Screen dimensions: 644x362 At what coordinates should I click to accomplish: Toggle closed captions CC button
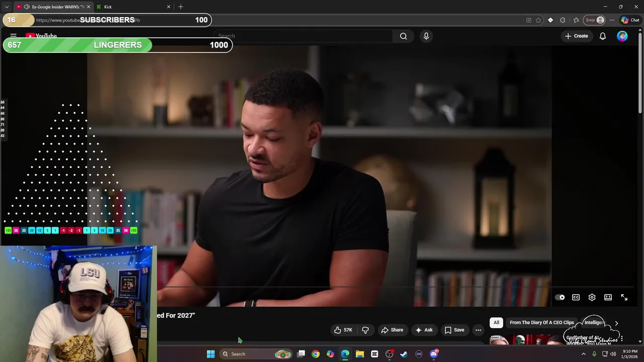pos(576,297)
